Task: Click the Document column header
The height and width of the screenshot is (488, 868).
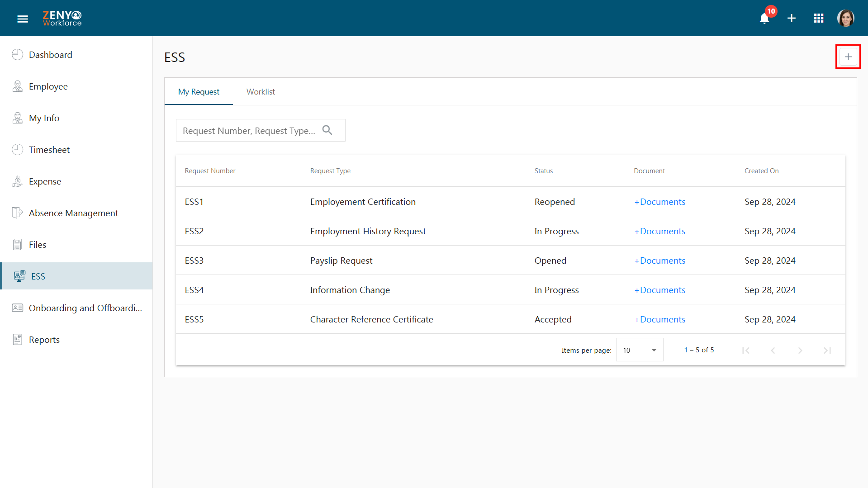Action: pos(649,171)
